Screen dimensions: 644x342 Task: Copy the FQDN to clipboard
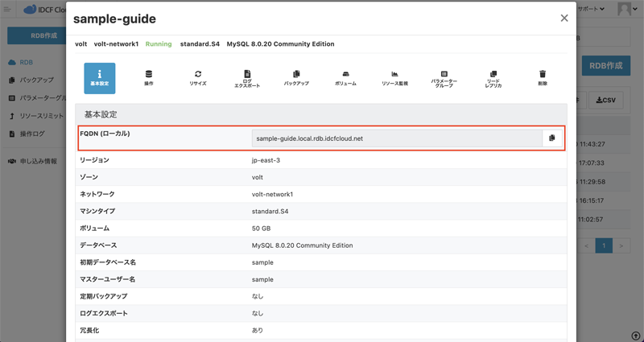(x=551, y=138)
